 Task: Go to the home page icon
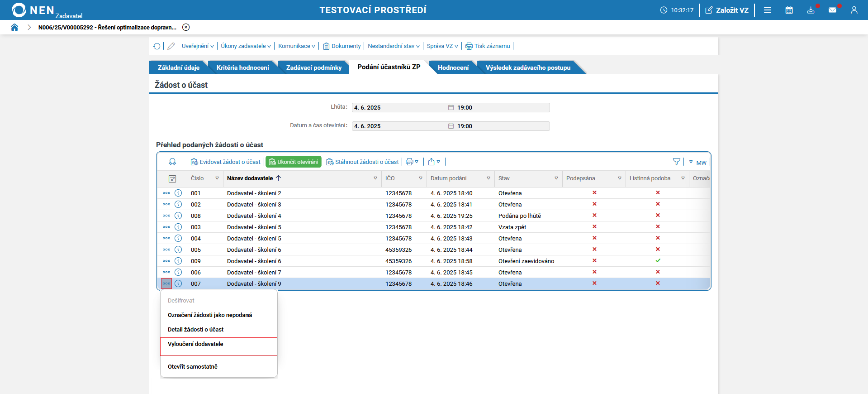[x=14, y=27]
